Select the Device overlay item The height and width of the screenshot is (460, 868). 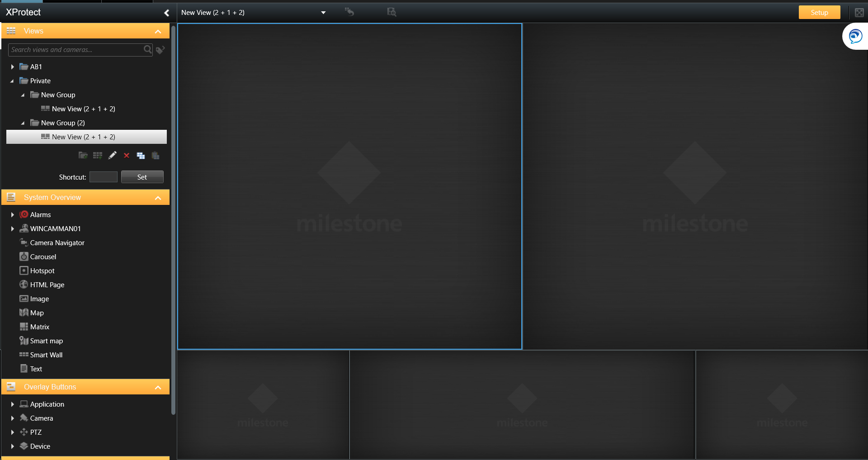[40, 446]
